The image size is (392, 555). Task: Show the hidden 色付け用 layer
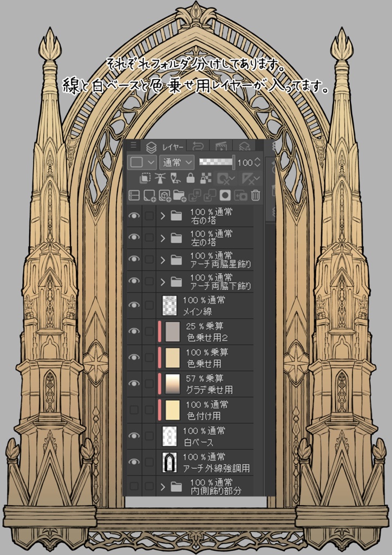click(134, 410)
